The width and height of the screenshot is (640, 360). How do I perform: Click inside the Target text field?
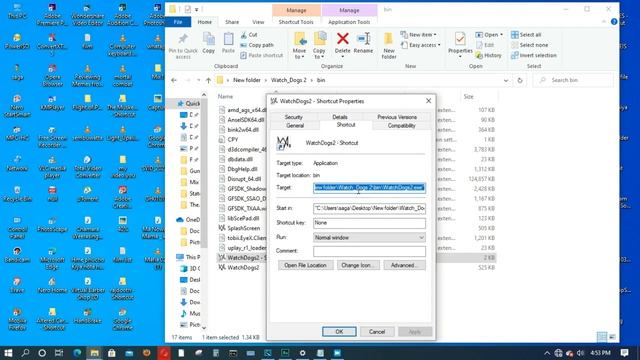click(x=369, y=188)
